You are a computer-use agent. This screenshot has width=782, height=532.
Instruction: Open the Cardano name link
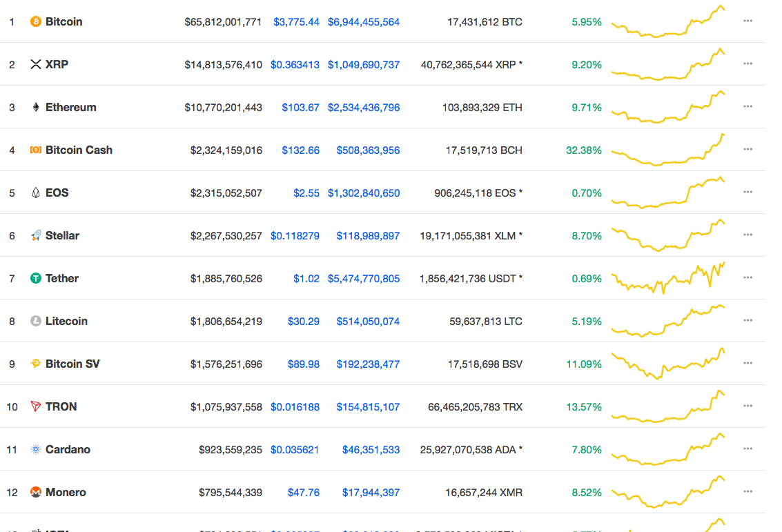point(68,450)
